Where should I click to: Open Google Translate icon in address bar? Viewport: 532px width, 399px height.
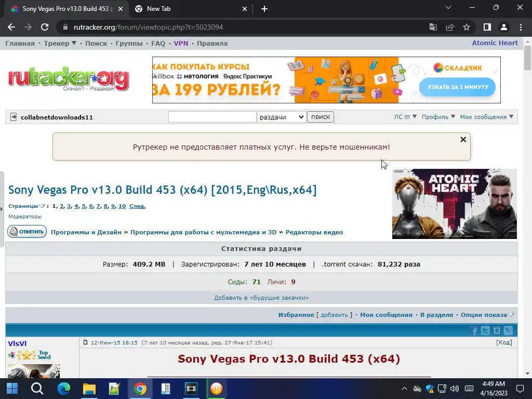(433, 27)
